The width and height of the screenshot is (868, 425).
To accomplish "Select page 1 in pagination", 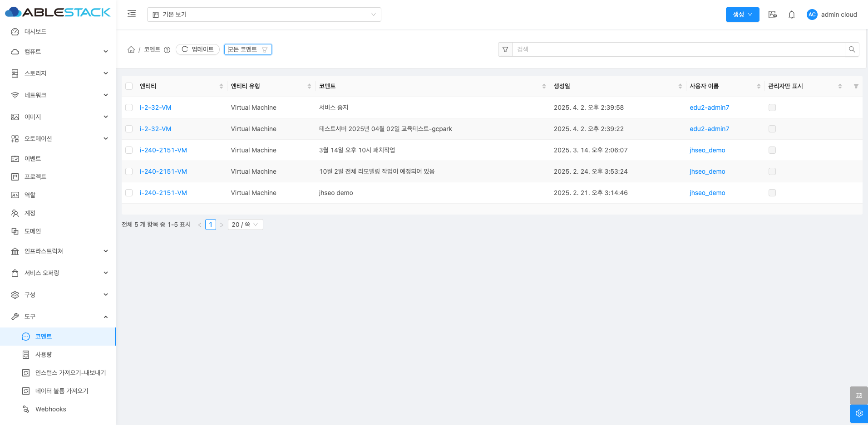I will click(211, 225).
